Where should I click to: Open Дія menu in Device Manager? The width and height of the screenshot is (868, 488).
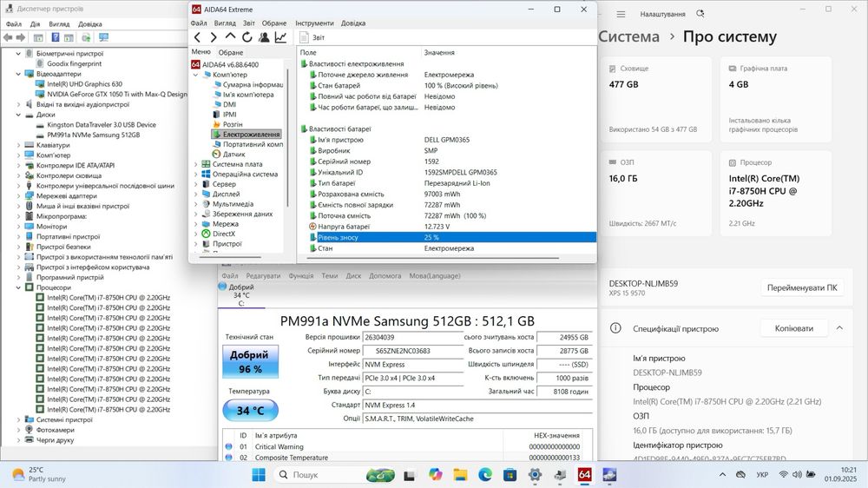point(35,24)
